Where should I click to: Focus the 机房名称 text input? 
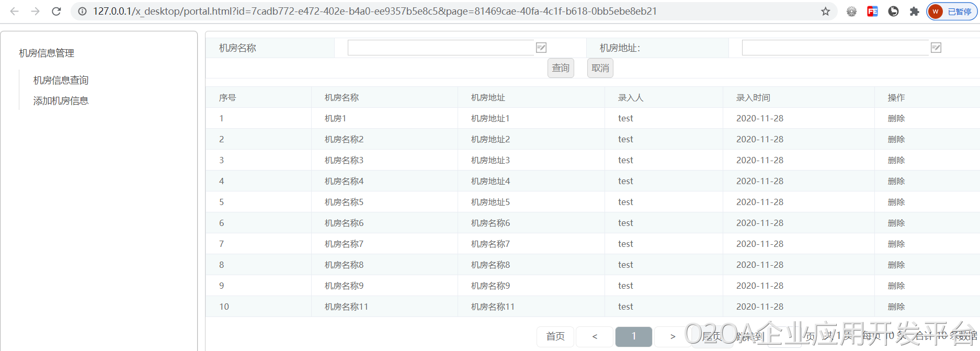[x=440, y=48]
